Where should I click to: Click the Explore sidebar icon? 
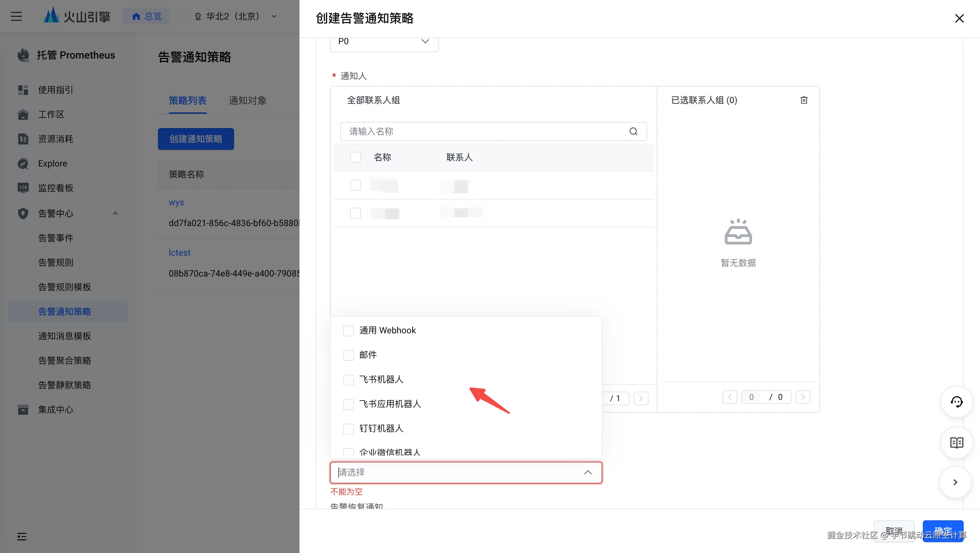[x=23, y=164]
